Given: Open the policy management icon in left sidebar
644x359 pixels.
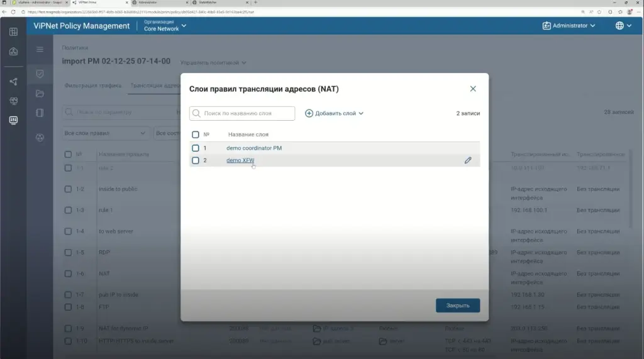Looking at the screenshot, I should click(x=14, y=120).
